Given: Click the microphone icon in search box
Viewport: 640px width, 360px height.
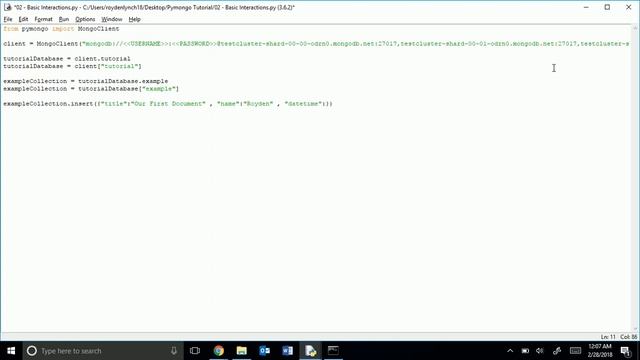Looking at the screenshot, I should (174, 351).
